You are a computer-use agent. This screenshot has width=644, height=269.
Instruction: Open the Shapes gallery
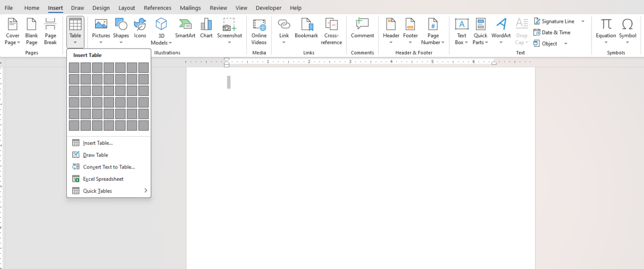click(x=121, y=32)
